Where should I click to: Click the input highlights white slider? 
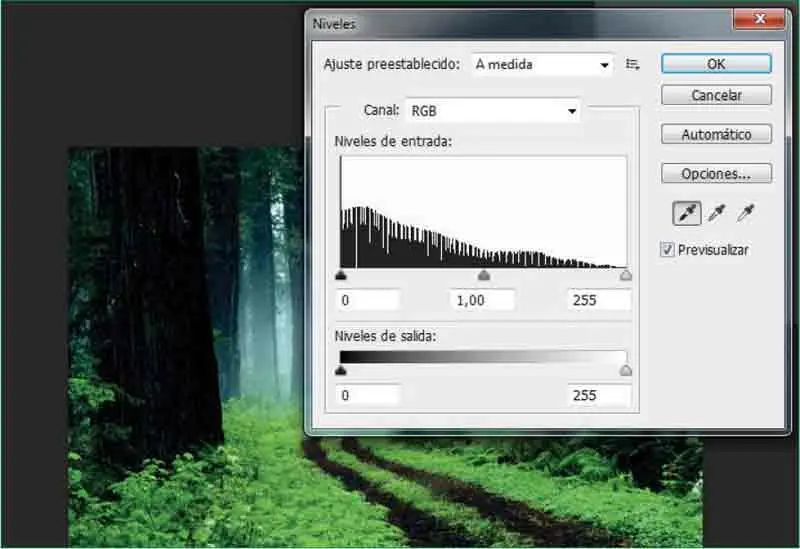coord(626,275)
